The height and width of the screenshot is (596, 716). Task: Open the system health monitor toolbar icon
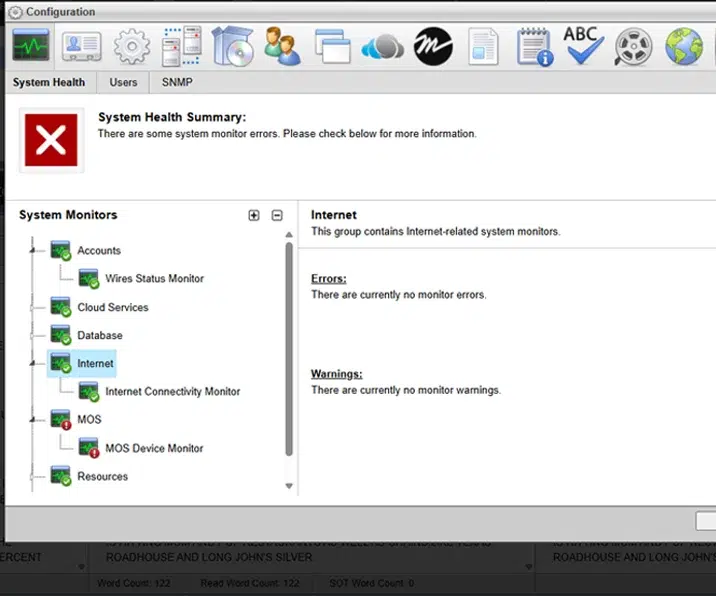pyautogui.click(x=30, y=46)
